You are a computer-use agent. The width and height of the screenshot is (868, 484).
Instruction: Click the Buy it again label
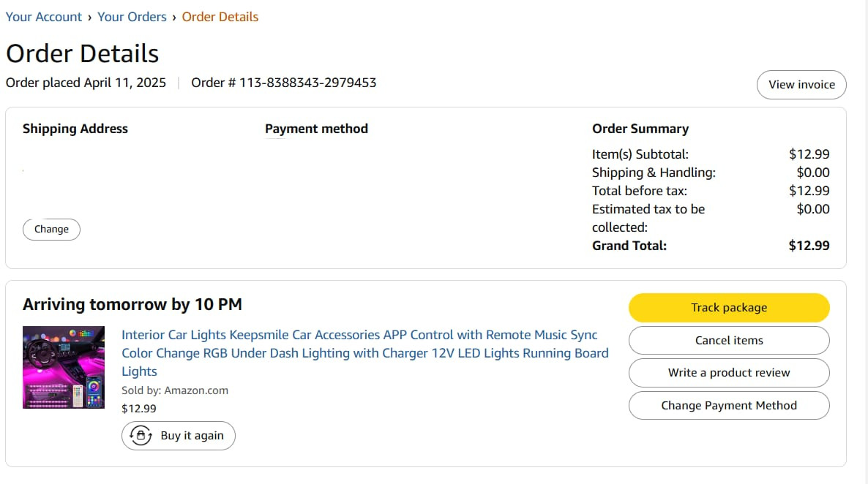[x=192, y=435]
